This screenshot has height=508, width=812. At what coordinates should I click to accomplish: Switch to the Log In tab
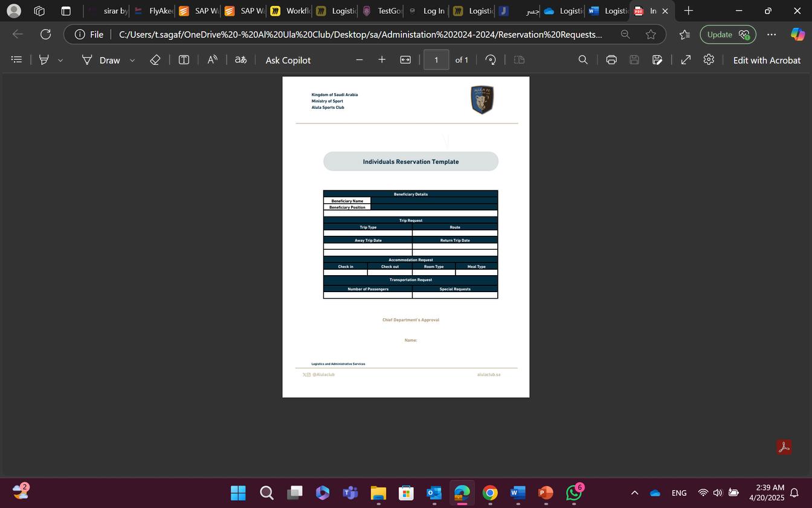427,11
